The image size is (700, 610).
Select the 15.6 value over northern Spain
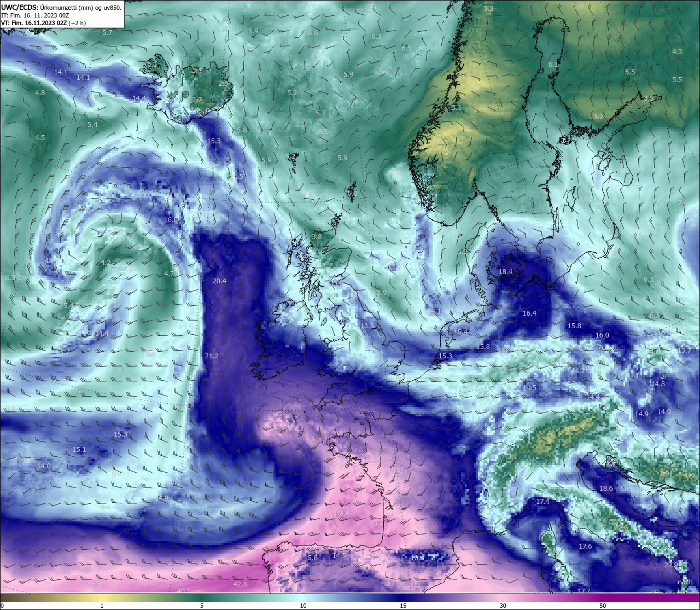[x=311, y=558]
